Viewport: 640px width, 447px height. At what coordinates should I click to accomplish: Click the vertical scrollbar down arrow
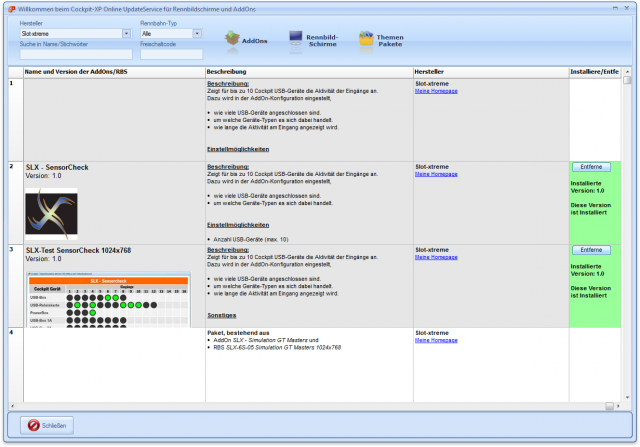626,397
